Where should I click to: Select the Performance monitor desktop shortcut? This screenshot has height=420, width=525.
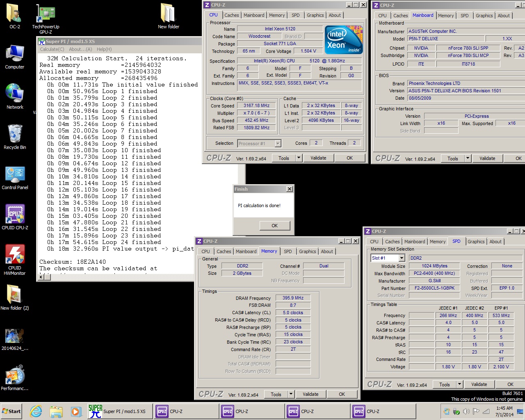pyautogui.click(x=14, y=378)
